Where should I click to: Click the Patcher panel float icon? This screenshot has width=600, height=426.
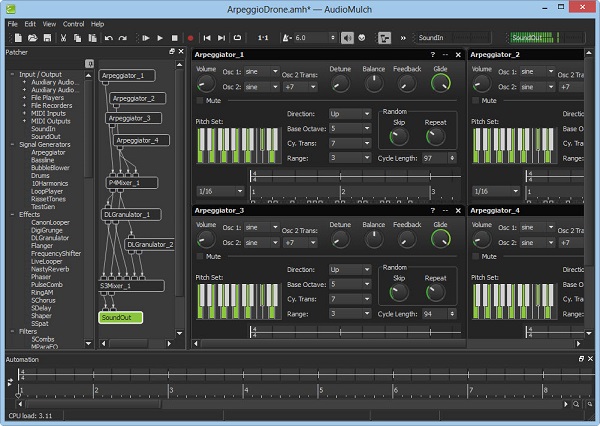point(171,52)
